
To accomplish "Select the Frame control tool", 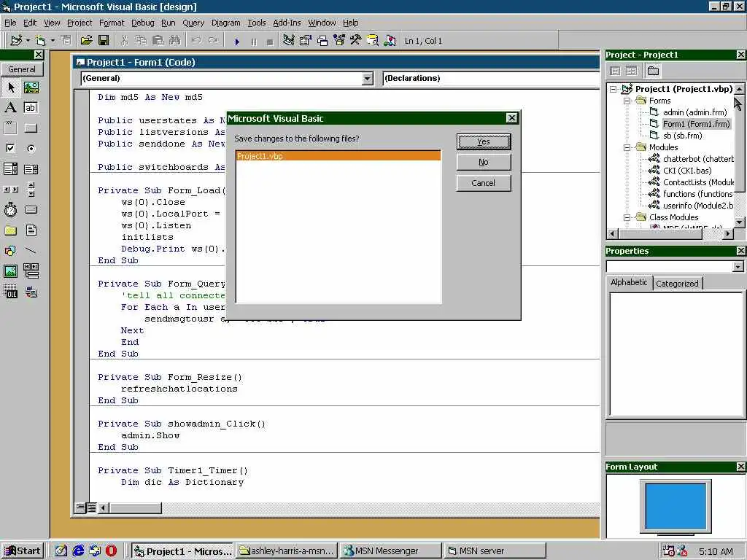I will coord(10,128).
